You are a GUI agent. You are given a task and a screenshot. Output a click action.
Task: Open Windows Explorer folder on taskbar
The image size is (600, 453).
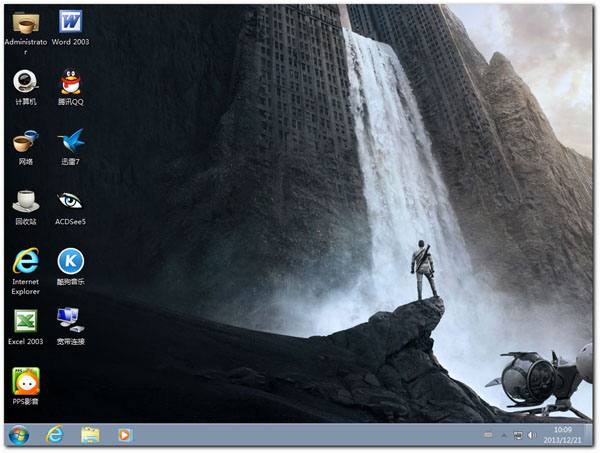[x=90, y=435]
